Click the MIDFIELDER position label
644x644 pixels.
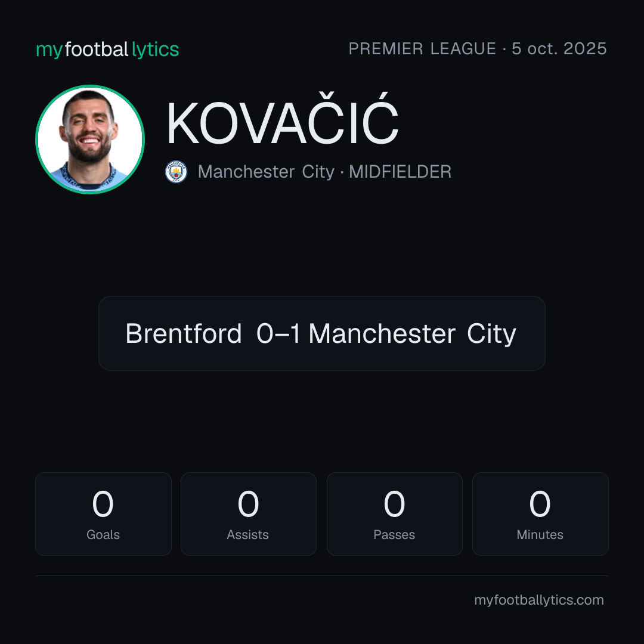click(x=400, y=172)
